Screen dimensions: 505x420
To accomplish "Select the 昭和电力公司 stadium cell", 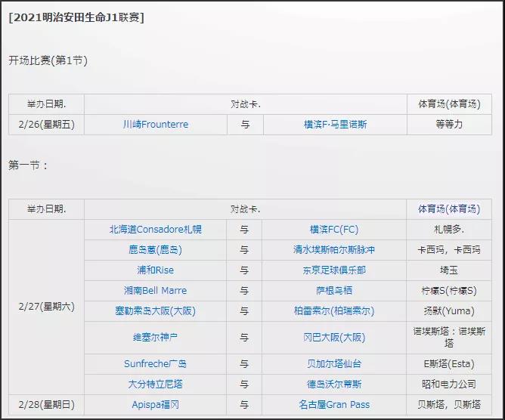I will pyautogui.click(x=449, y=384).
